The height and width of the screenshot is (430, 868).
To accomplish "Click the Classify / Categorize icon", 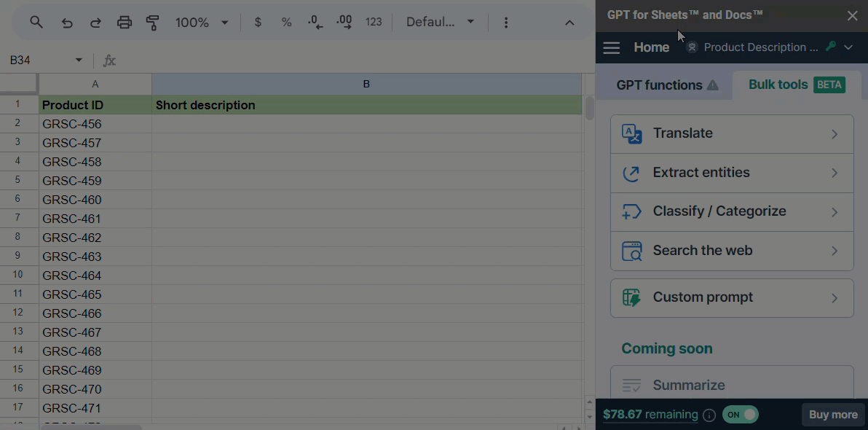I will click(x=631, y=211).
